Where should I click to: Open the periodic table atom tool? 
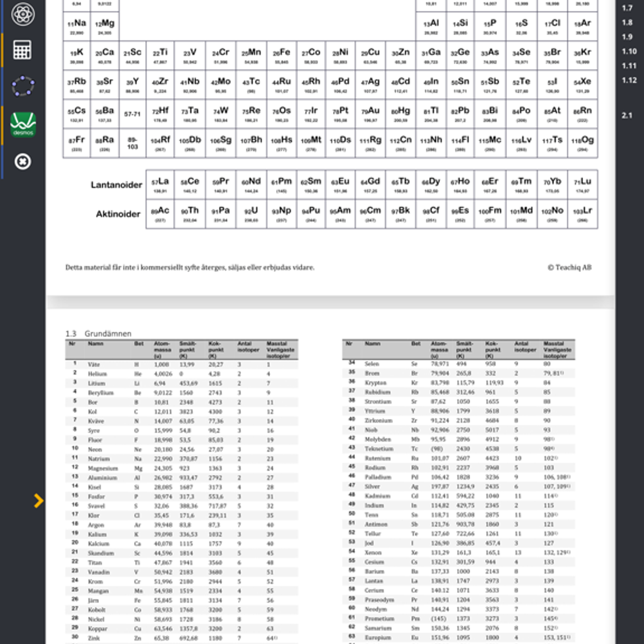pyautogui.click(x=23, y=14)
